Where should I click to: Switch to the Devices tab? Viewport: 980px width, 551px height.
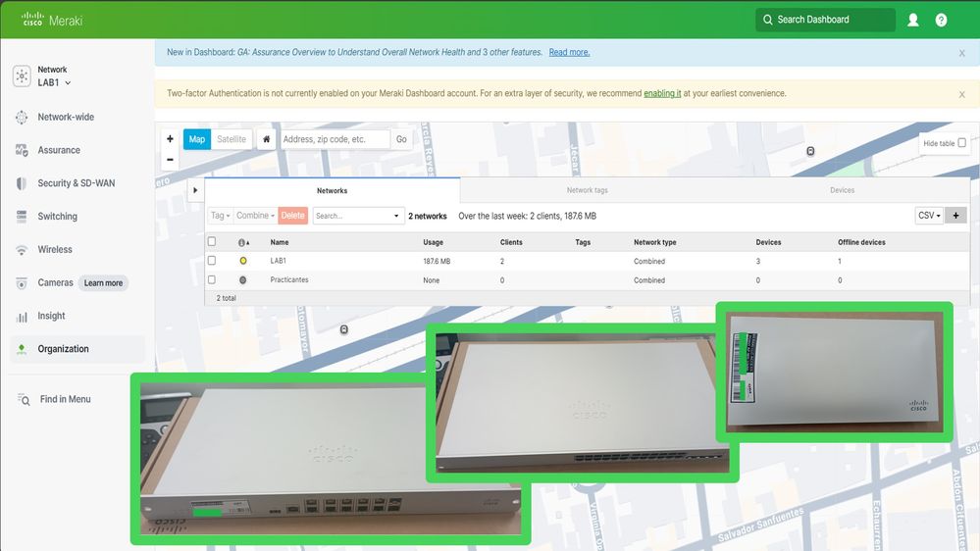pos(842,190)
